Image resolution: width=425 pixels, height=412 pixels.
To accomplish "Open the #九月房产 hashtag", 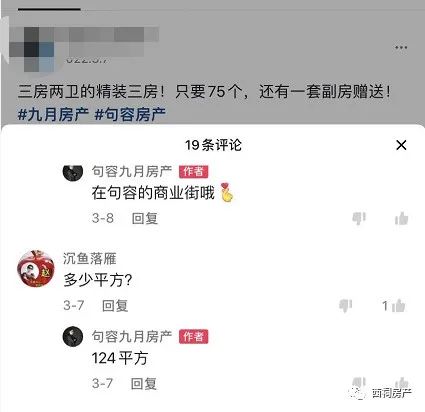I will [x=53, y=115].
